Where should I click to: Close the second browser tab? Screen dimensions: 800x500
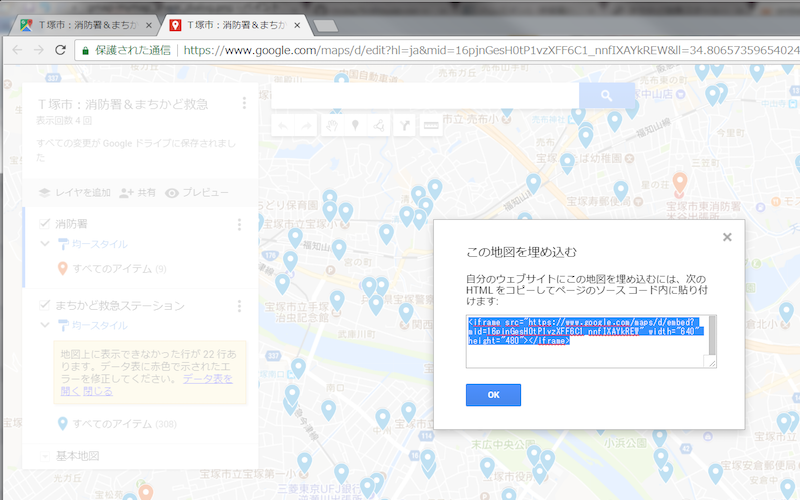297,25
